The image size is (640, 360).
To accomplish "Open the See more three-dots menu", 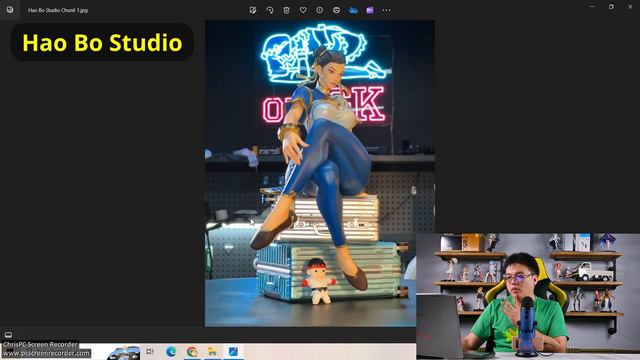I will [386, 10].
